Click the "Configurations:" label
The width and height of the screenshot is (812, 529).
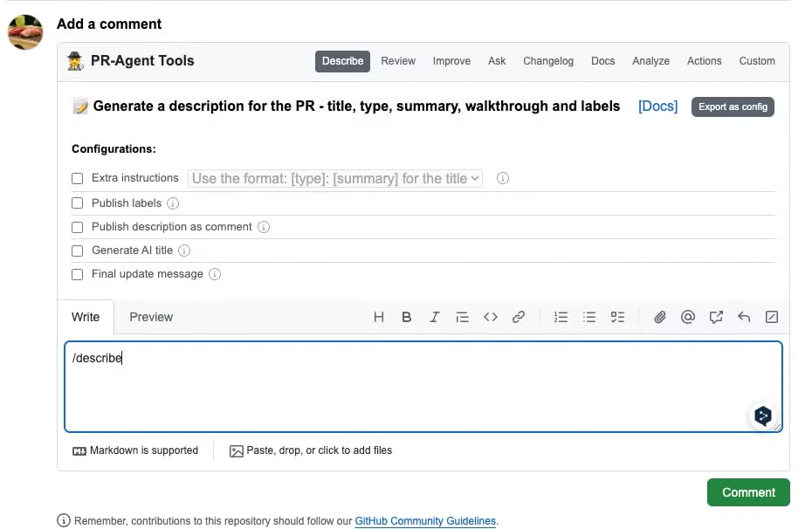[x=114, y=149]
